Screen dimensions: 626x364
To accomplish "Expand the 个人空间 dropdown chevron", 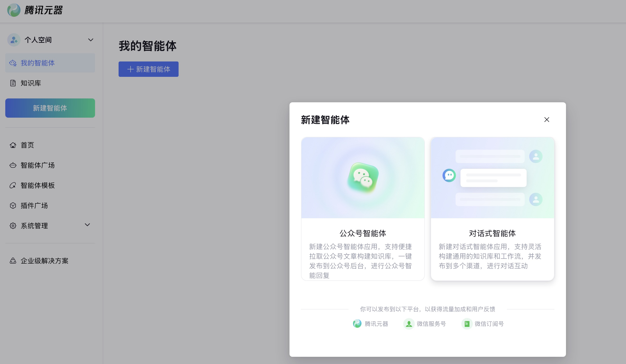I will click(91, 40).
